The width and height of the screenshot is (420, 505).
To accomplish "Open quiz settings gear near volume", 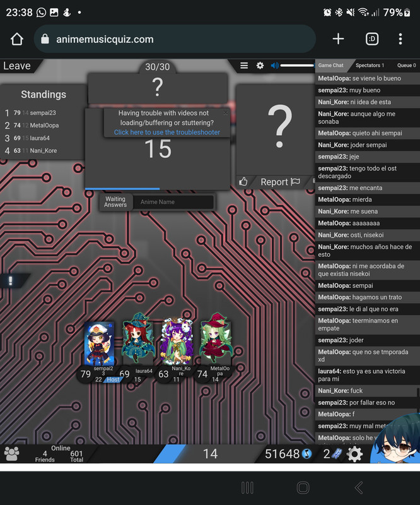I will coord(260,66).
